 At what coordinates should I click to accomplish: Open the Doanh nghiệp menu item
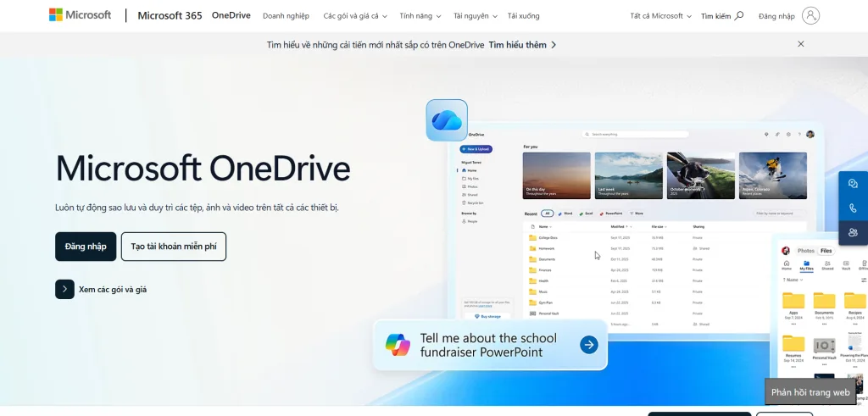[x=286, y=16]
